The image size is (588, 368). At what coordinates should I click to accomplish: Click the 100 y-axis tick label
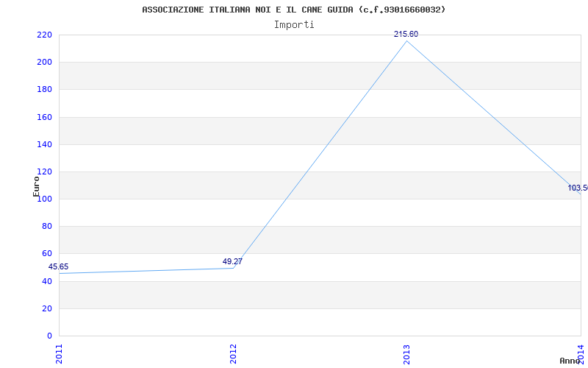click(x=44, y=199)
